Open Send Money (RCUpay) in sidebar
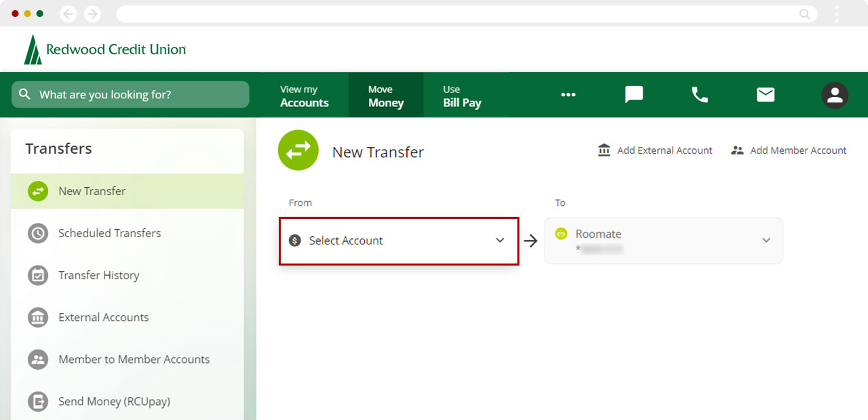The width and height of the screenshot is (868, 420). tap(127, 401)
